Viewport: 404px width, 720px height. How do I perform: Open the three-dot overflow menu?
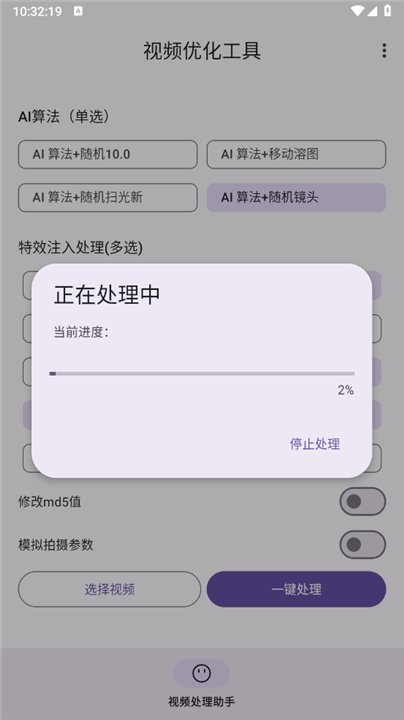click(384, 51)
